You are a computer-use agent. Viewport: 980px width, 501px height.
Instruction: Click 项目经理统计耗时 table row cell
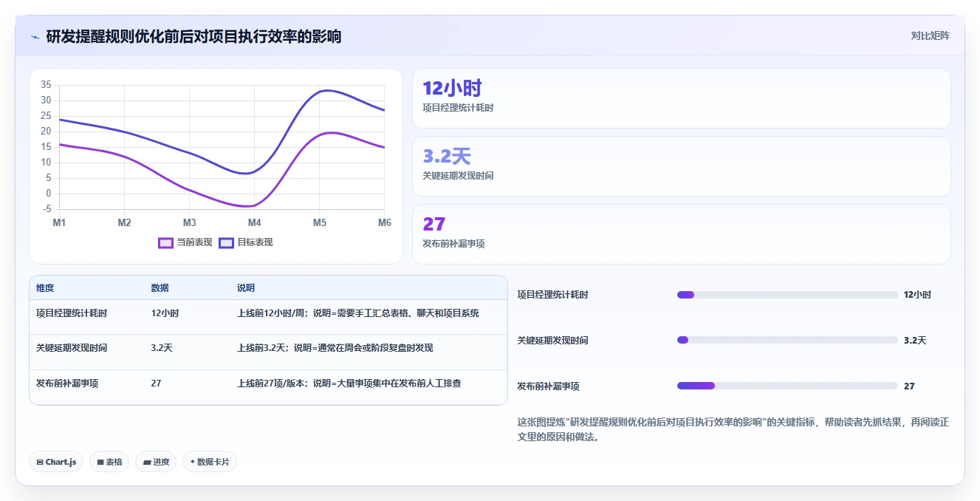72,313
